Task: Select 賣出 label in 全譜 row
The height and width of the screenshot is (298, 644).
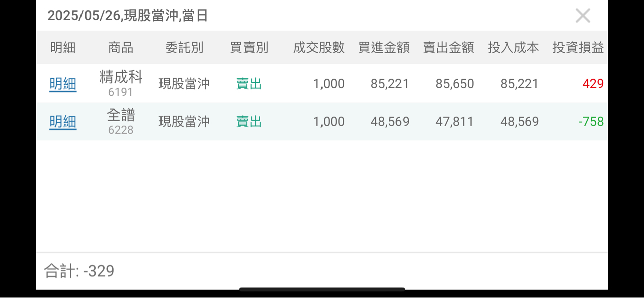Action: [x=249, y=122]
